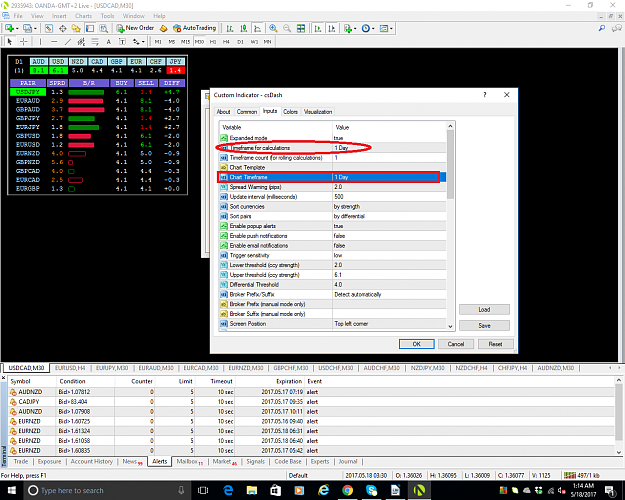The height and width of the screenshot is (500, 625).
Task: Open 'Screen Position' value Top left corner
Action: [x=389, y=324]
